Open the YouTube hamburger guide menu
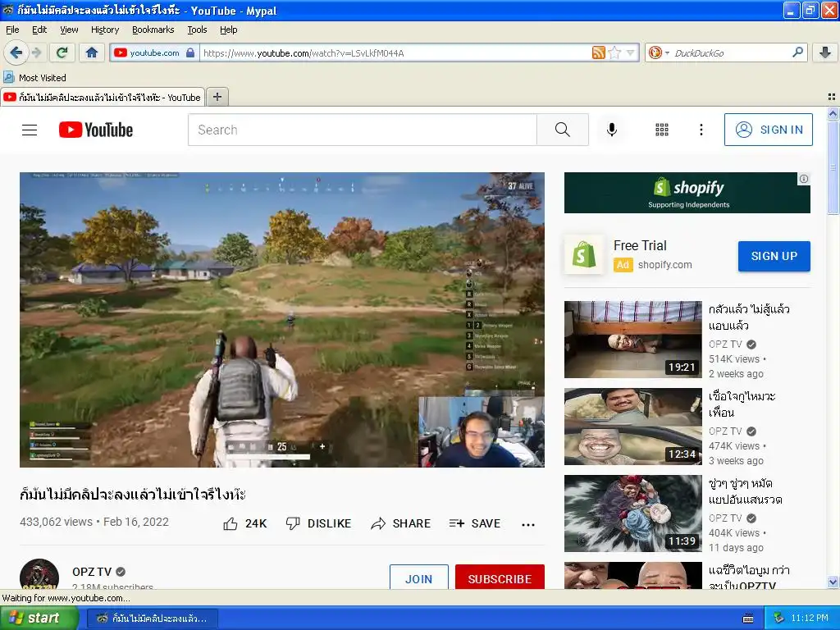 [x=30, y=130]
